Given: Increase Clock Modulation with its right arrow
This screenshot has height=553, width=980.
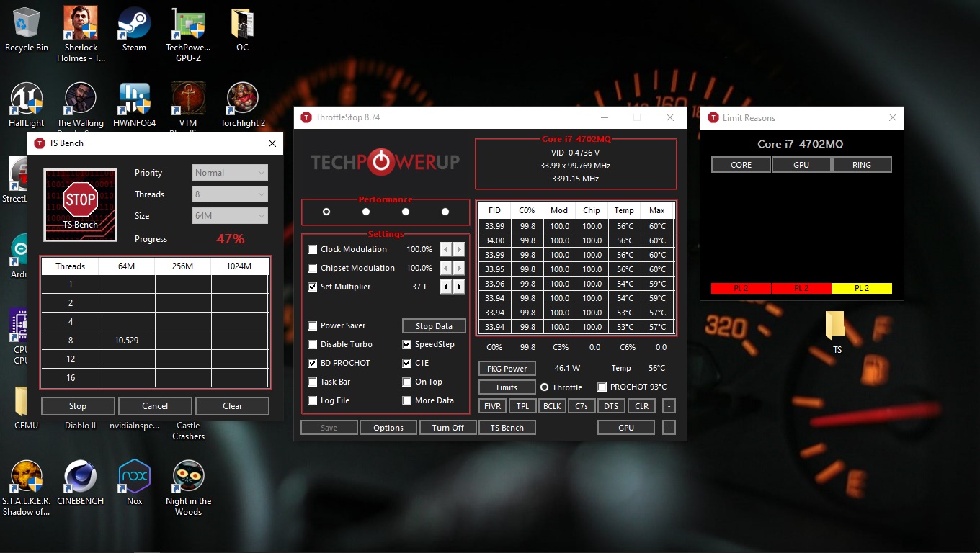Looking at the screenshot, I should coord(459,249).
